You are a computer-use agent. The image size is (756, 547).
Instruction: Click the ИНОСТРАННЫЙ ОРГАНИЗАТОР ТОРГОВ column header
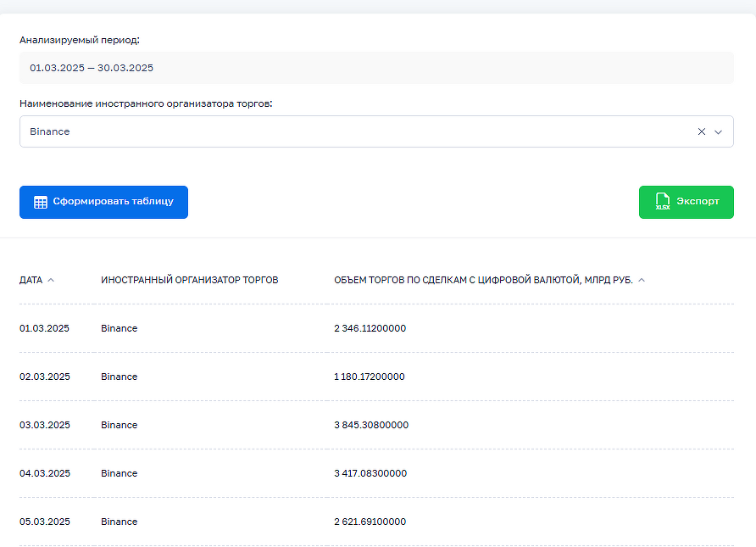(189, 280)
